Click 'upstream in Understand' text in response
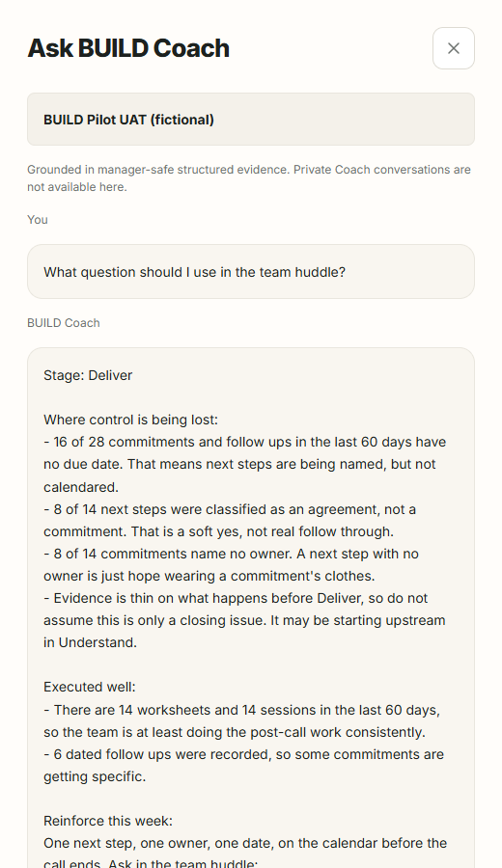Image resolution: width=502 pixels, height=868 pixels. coord(244,632)
